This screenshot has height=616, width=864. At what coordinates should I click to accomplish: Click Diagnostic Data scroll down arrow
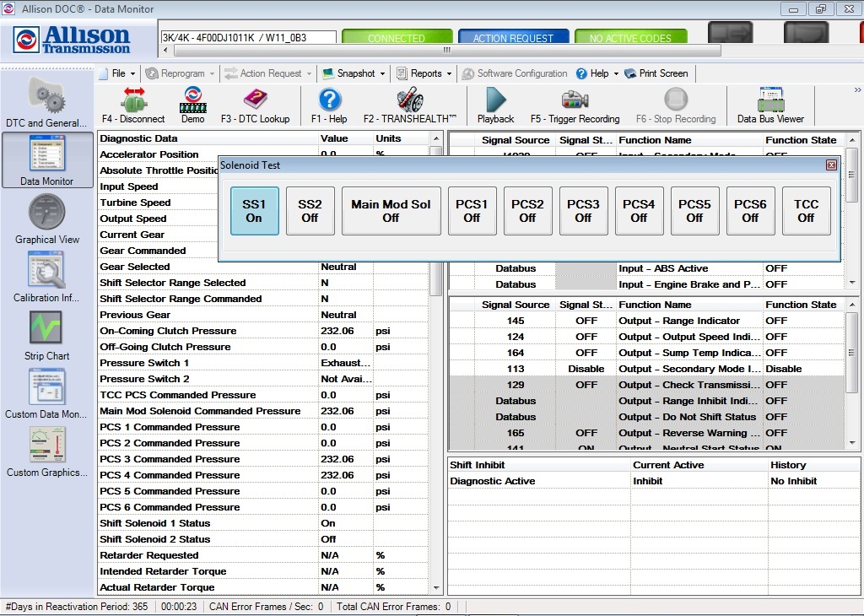(x=436, y=588)
